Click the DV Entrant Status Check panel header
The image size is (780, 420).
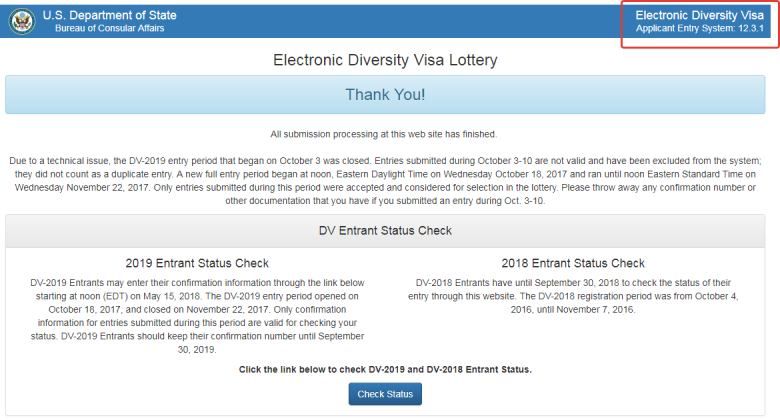[385, 231]
